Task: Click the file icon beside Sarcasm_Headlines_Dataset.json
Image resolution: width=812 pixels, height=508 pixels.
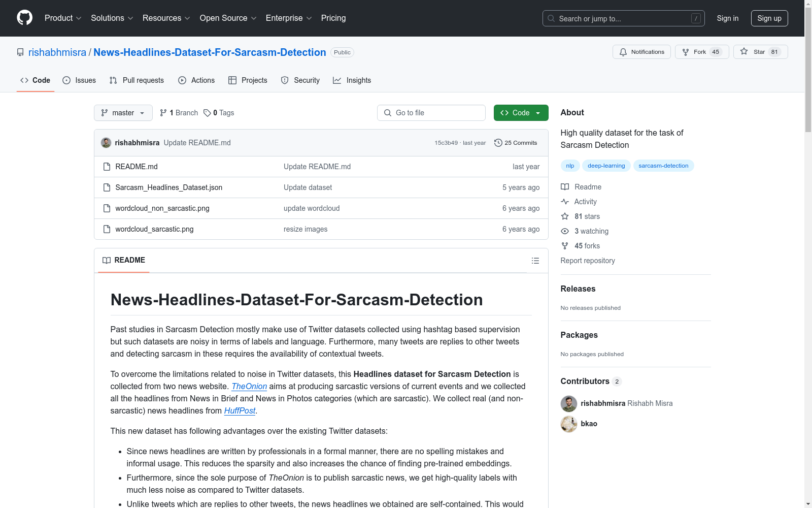Action: tap(107, 187)
